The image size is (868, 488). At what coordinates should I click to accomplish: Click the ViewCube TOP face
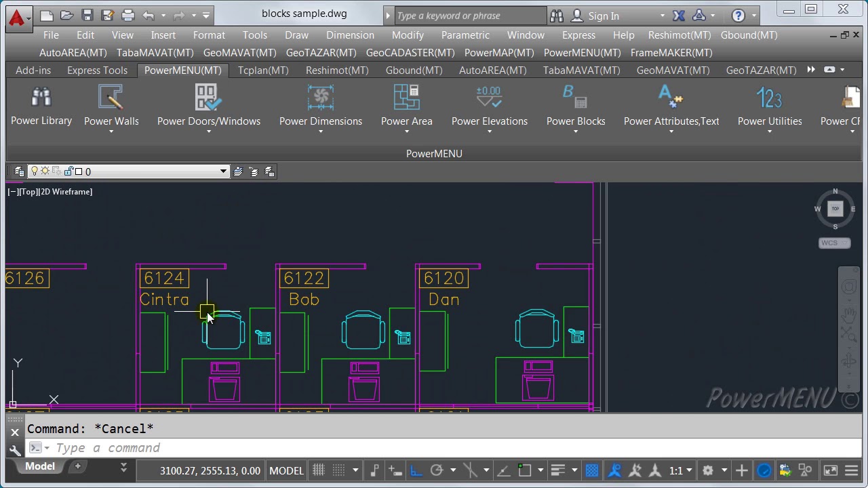pyautogui.click(x=835, y=209)
